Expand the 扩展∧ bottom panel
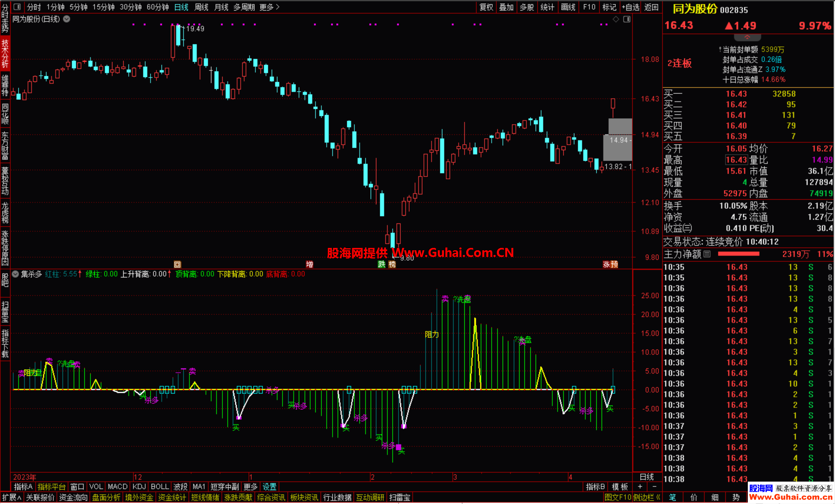This screenshot has height=504, width=835. click(11, 498)
